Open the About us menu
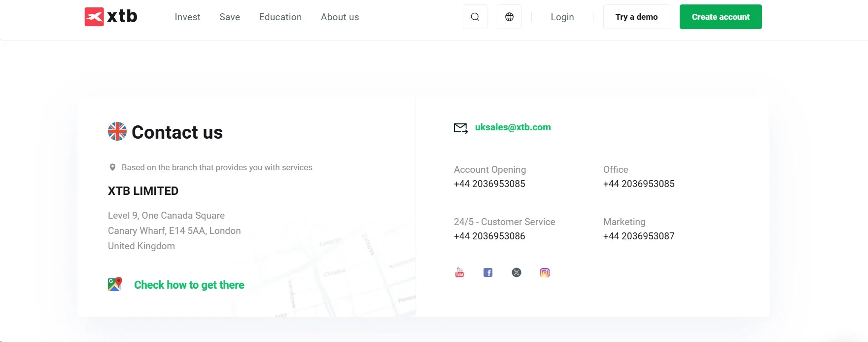868x342 pixels. point(340,17)
